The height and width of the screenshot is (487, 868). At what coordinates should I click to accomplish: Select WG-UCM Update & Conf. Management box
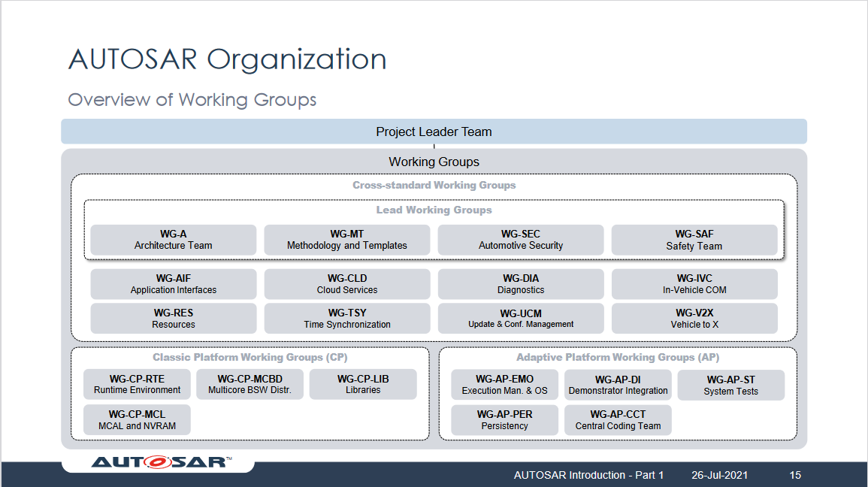[521, 318]
